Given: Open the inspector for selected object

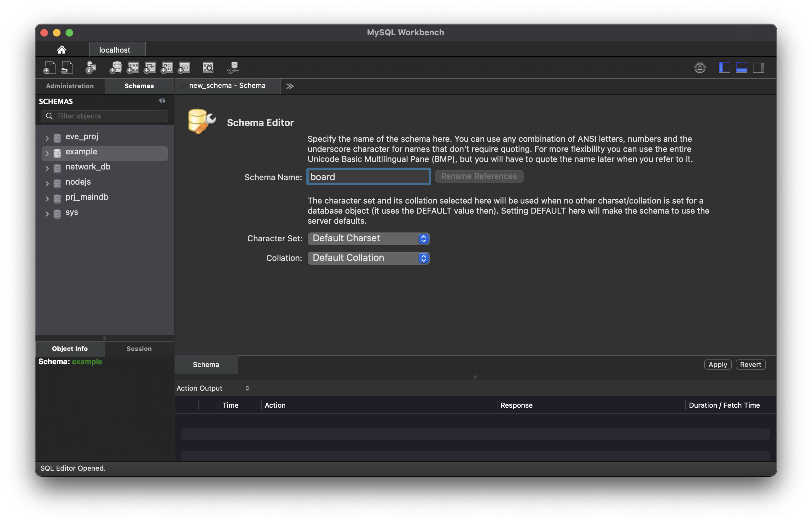Looking at the screenshot, I should click(x=91, y=68).
